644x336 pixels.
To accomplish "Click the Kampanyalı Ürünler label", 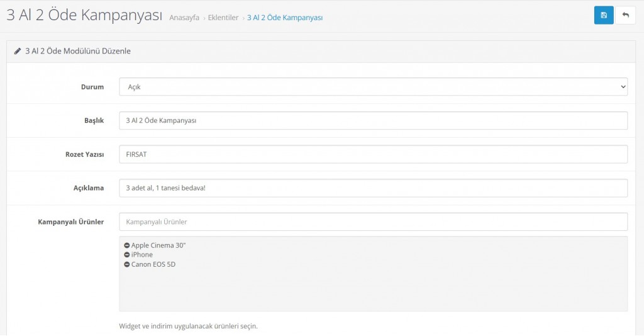I will point(70,221).
